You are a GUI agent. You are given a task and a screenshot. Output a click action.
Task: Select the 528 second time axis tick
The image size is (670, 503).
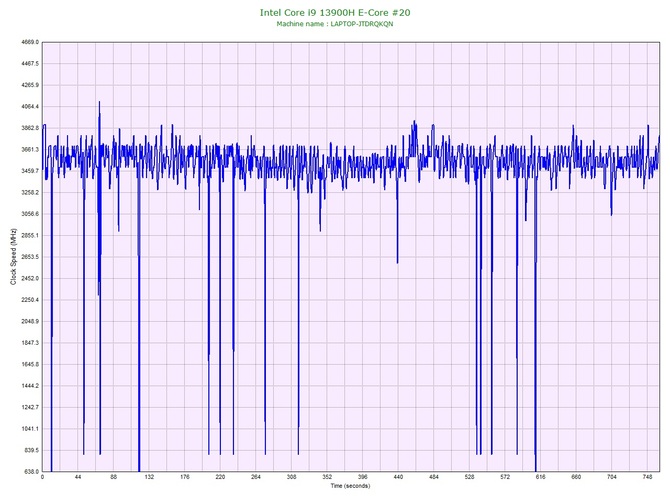[469, 478]
